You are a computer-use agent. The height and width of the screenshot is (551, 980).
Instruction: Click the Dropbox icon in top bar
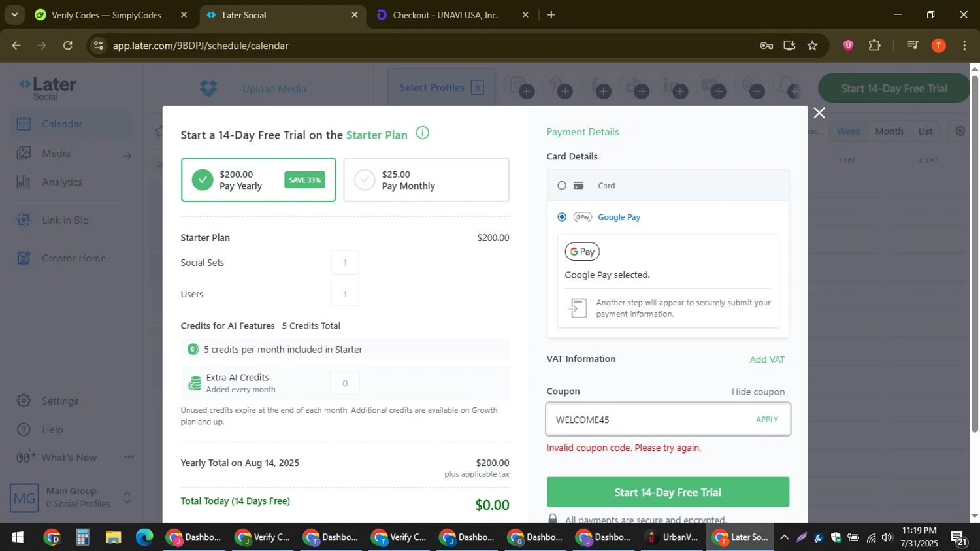coord(208,88)
